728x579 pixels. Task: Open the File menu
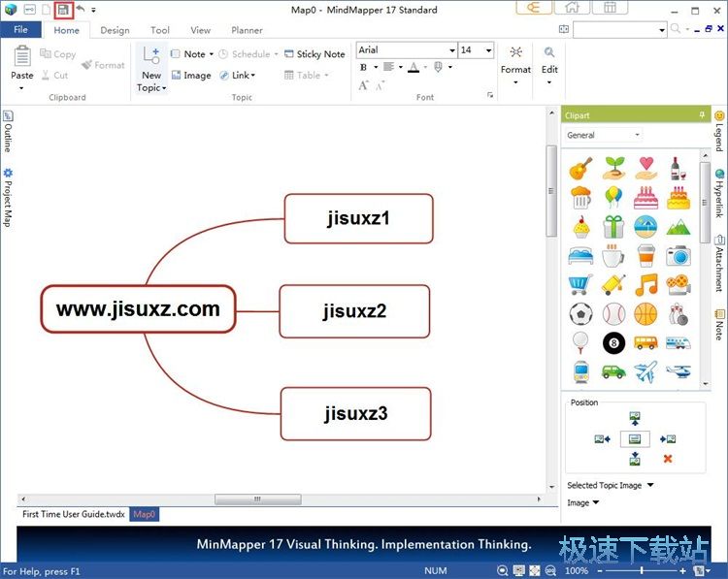(21, 30)
